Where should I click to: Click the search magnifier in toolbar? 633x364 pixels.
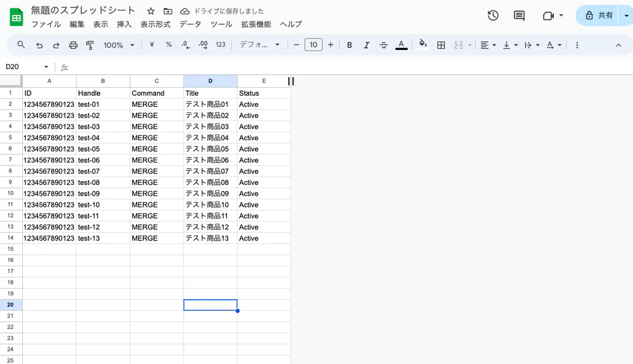click(21, 44)
